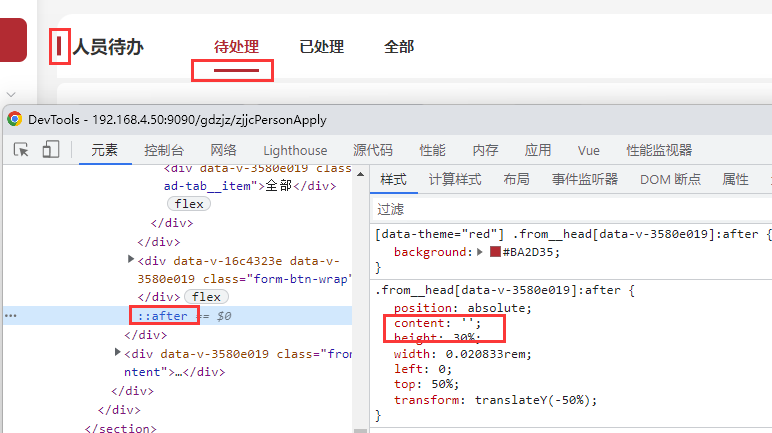
Task: Open the 控制台 console panel
Action: [x=164, y=150]
